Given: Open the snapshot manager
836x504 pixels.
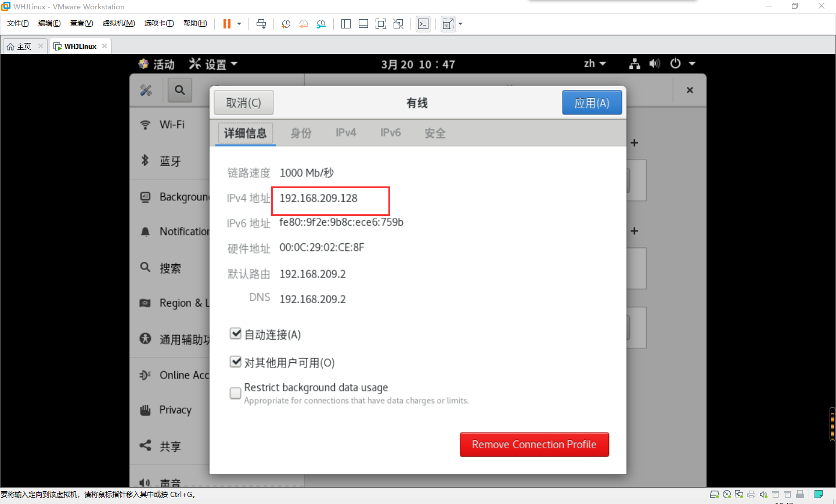Looking at the screenshot, I should tap(321, 23).
